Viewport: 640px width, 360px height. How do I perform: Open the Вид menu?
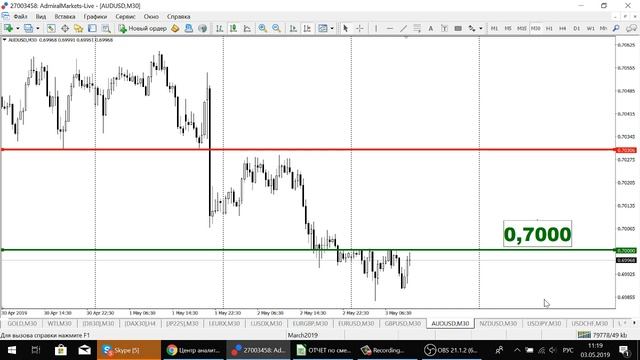pos(41,17)
